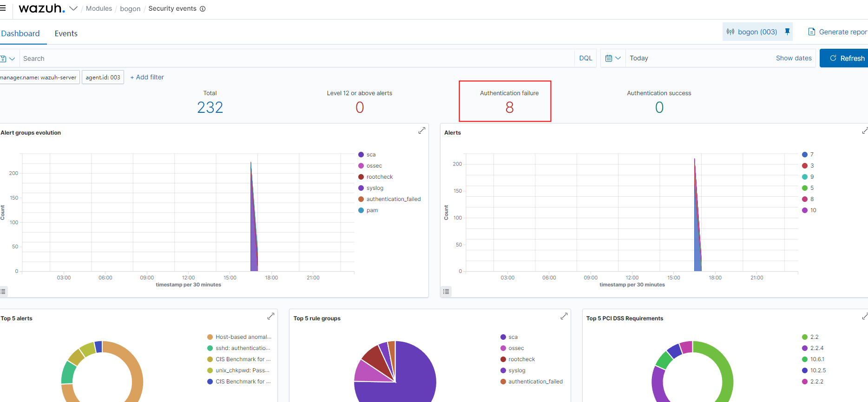Image resolution: width=868 pixels, height=402 pixels.
Task: Click Add filter
Action: click(x=147, y=77)
